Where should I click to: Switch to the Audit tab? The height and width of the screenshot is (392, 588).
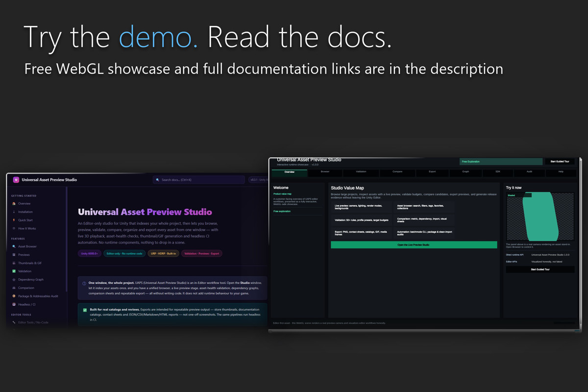point(529,172)
